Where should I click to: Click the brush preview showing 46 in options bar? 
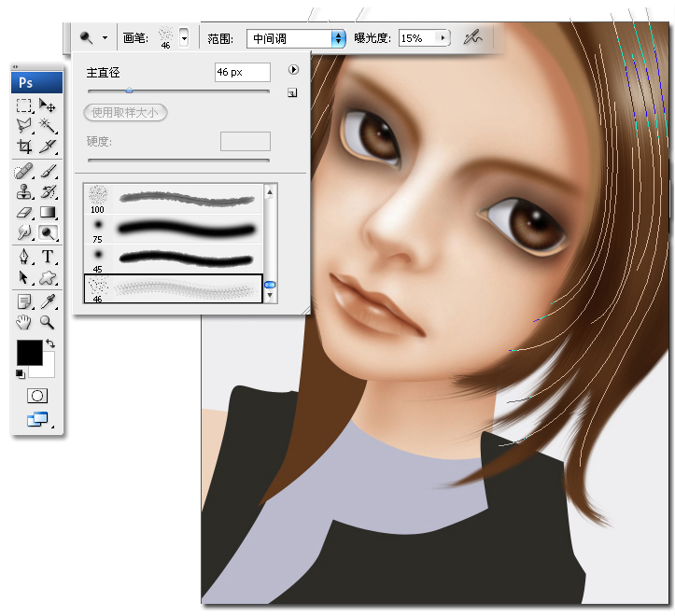point(165,37)
